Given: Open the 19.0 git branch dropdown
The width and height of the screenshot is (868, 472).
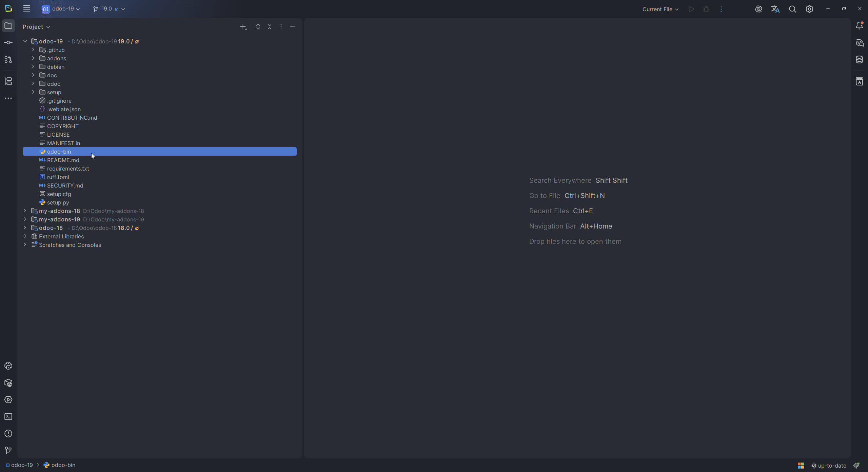Looking at the screenshot, I should (x=109, y=9).
